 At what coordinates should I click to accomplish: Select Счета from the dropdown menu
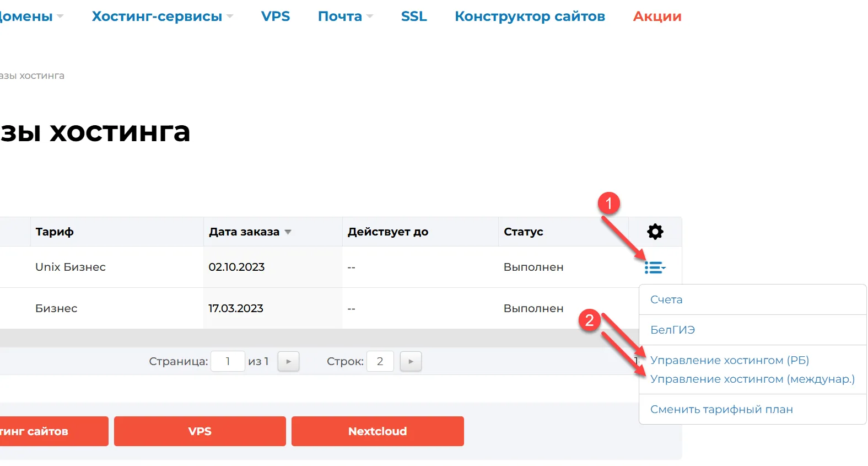[x=666, y=299]
